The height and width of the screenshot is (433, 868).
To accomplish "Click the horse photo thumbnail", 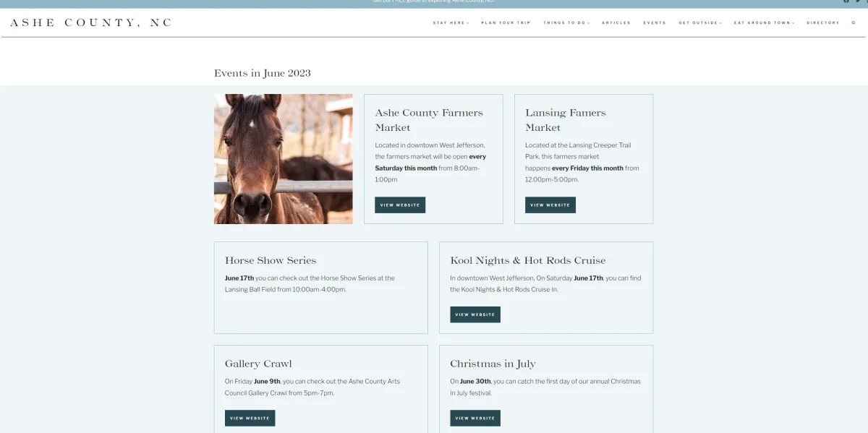I will (x=284, y=159).
